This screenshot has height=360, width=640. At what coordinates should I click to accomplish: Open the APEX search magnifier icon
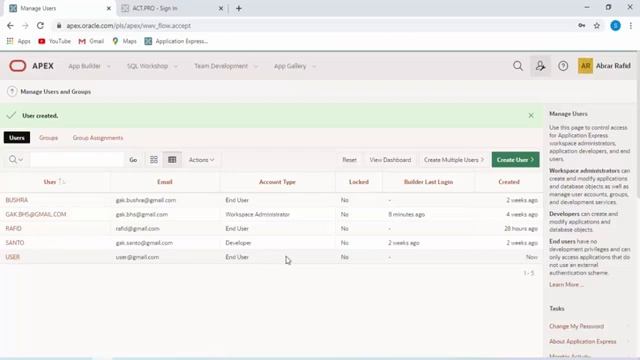pyautogui.click(x=518, y=66)
